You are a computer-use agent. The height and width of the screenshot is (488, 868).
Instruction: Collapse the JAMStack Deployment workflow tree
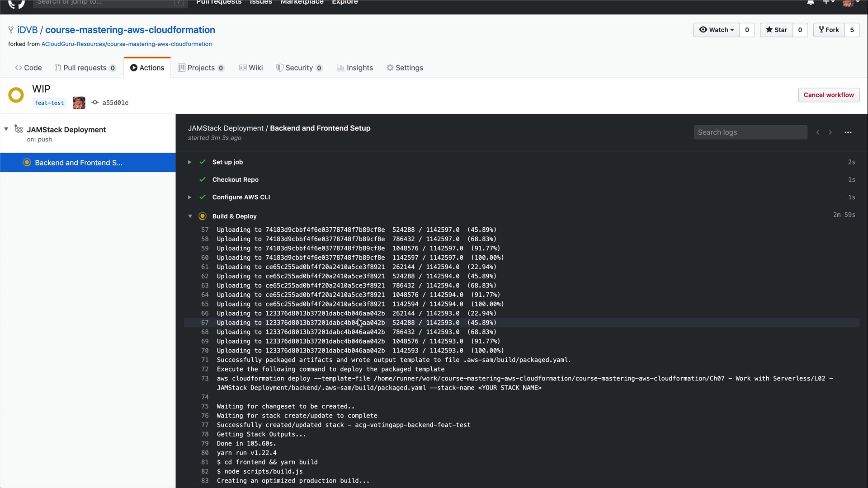pyautogui.click(x=6, y=129)
